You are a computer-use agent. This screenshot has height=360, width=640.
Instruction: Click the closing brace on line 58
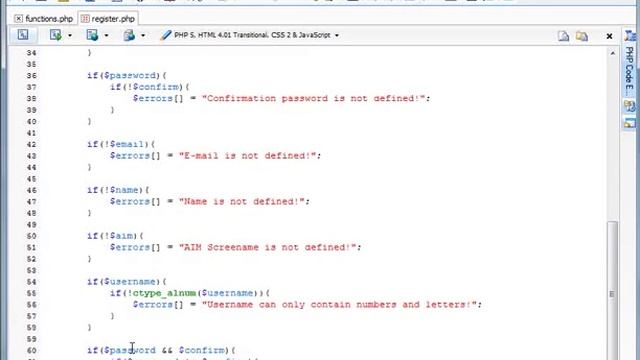click(x=89, y=327)
